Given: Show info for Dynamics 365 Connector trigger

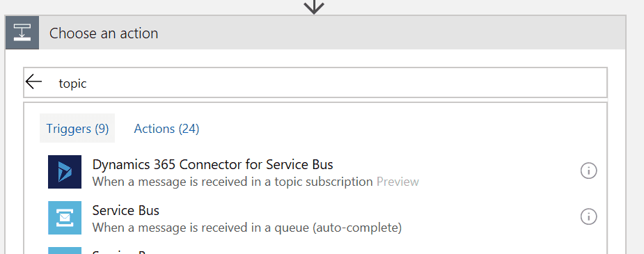Looking at the screenshot, I should tap(588, 170).
